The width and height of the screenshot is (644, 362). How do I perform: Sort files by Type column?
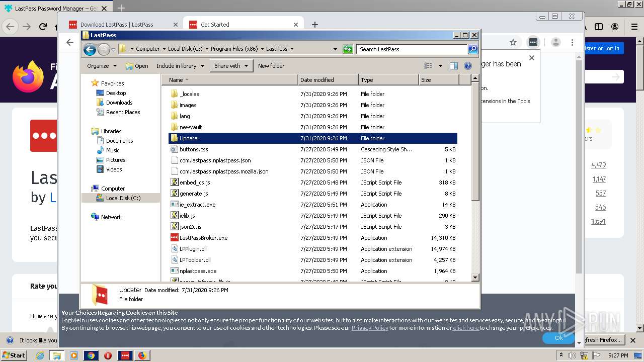[x=388, y=80]
